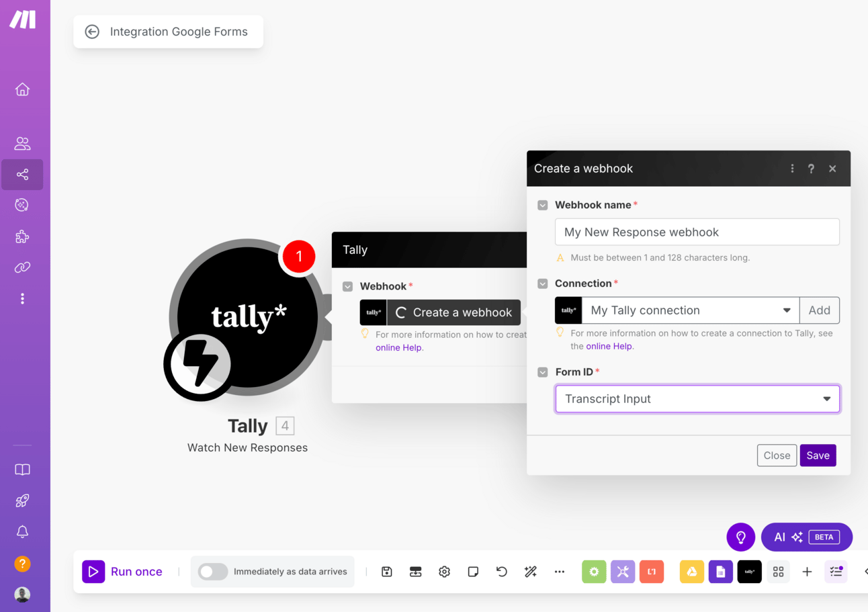Click Add next to the connection dropdown
The width and height of the screenshot is (868, 612).
pos(820,310)
